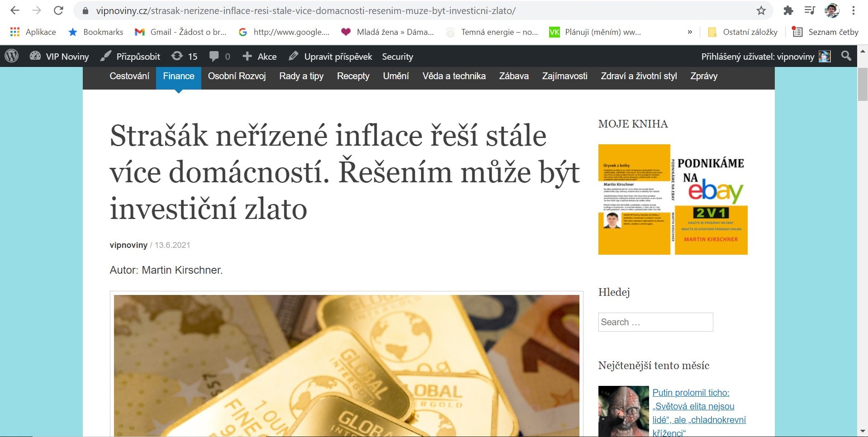The width and height of the screenshot is (868, 437).
Task: Click the vertical scrollbar thumb
Action: pyautogui.click(x=863, y=84)
